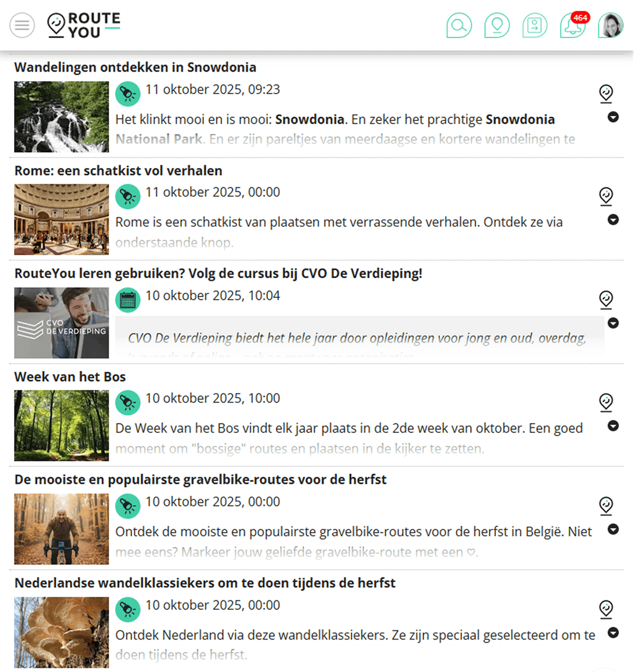Image resolution: width=634 pixels, height=672 pixels.
Task: Expand the Snowdonia post with the arrow
Action: [613, 117]
